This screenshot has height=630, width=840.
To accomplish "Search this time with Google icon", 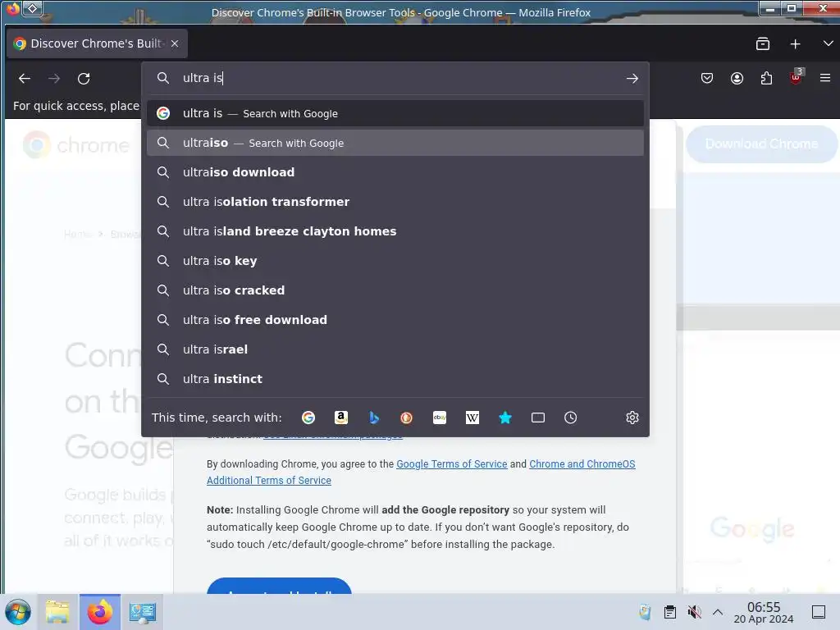I will coord(308,418).
